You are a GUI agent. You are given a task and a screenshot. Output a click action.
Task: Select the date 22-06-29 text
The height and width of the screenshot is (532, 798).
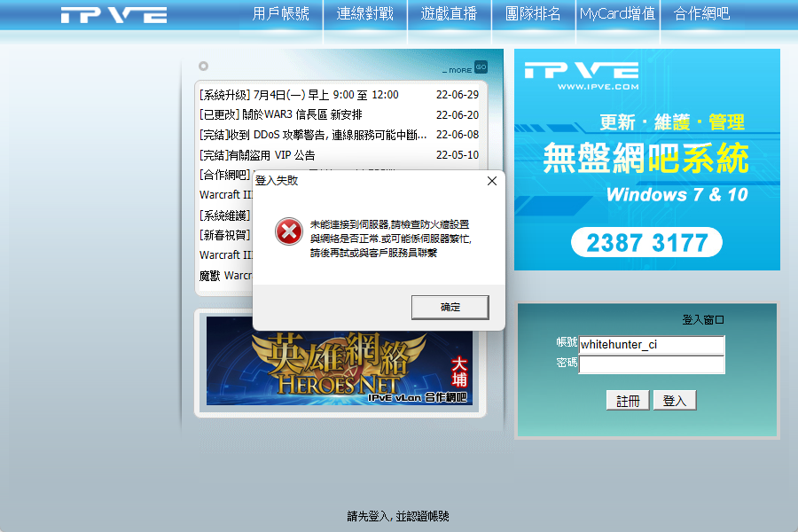click(457, 95)
